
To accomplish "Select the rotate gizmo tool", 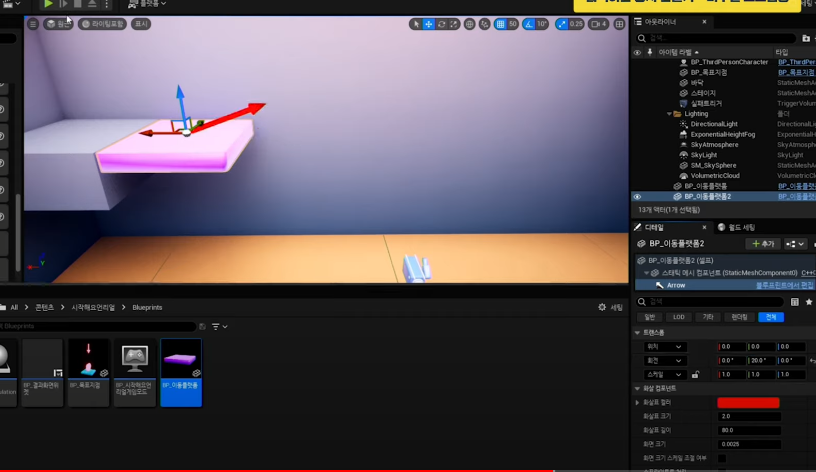I will pos(441,24).
